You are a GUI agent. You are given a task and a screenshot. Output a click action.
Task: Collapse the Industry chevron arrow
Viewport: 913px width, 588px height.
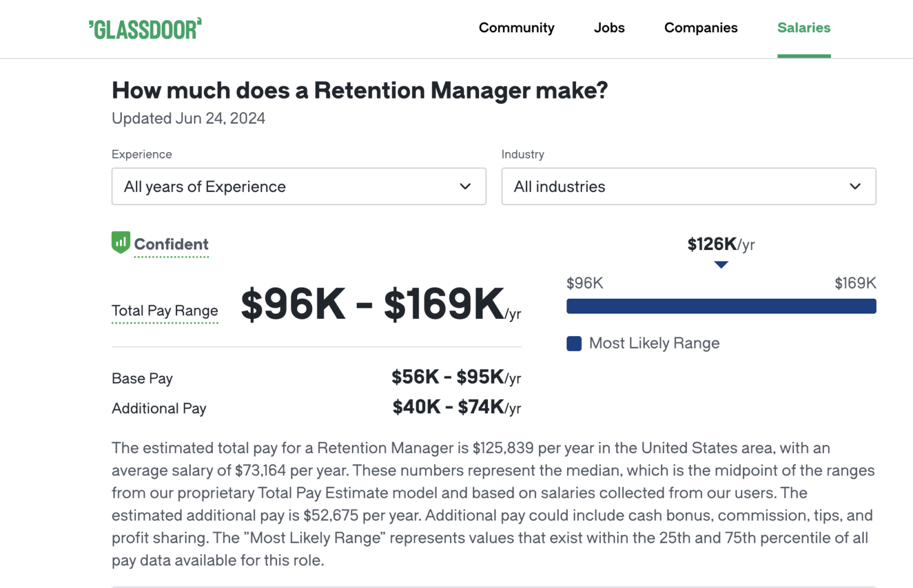point(855,186)
